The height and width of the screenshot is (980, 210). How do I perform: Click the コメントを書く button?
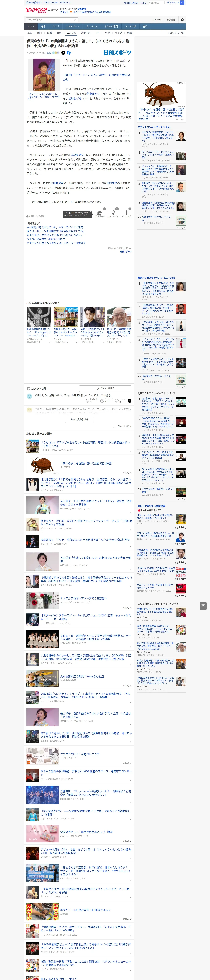(105, 388)
